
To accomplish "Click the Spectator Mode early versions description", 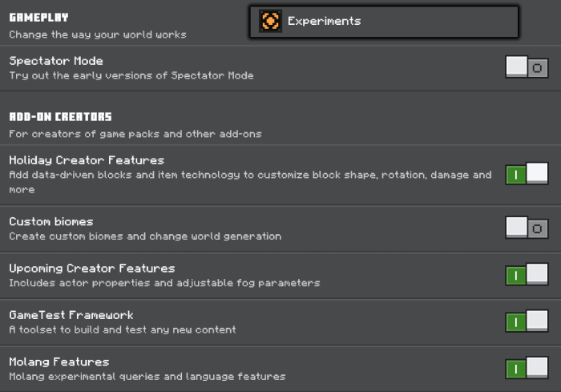I will coord(131,76).
